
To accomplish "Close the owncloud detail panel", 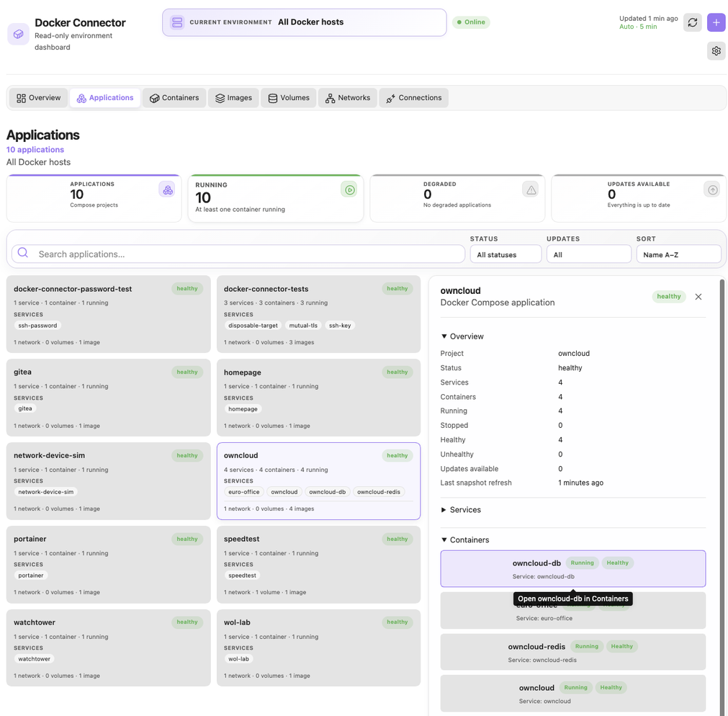I will [698, 297].
